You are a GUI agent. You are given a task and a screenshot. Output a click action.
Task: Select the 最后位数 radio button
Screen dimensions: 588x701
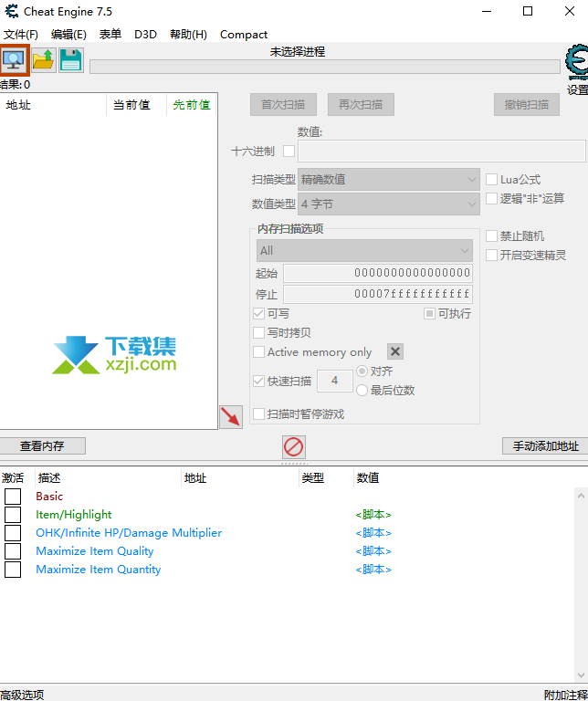(362, 391)
